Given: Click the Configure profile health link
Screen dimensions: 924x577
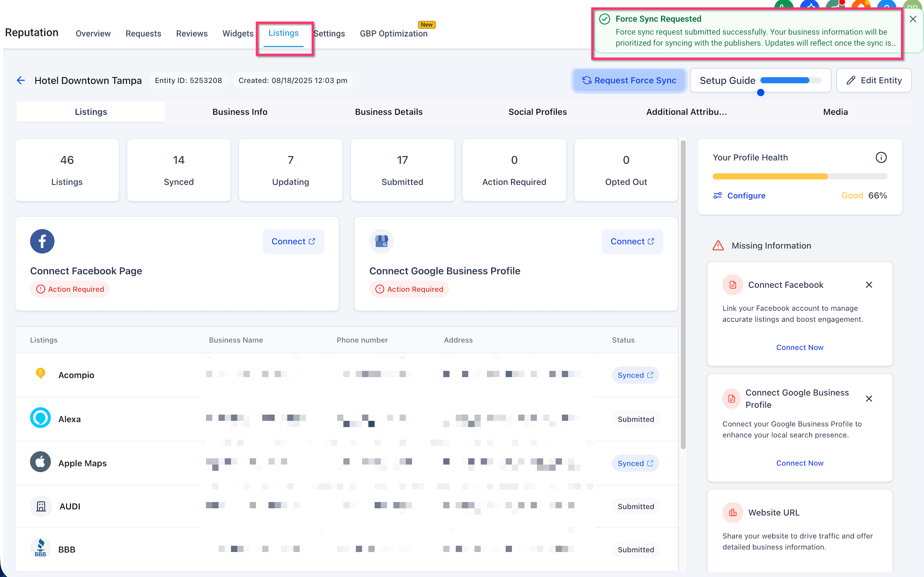Looking at the screenshot, I should pyautogui.click(x=746, y=196).
